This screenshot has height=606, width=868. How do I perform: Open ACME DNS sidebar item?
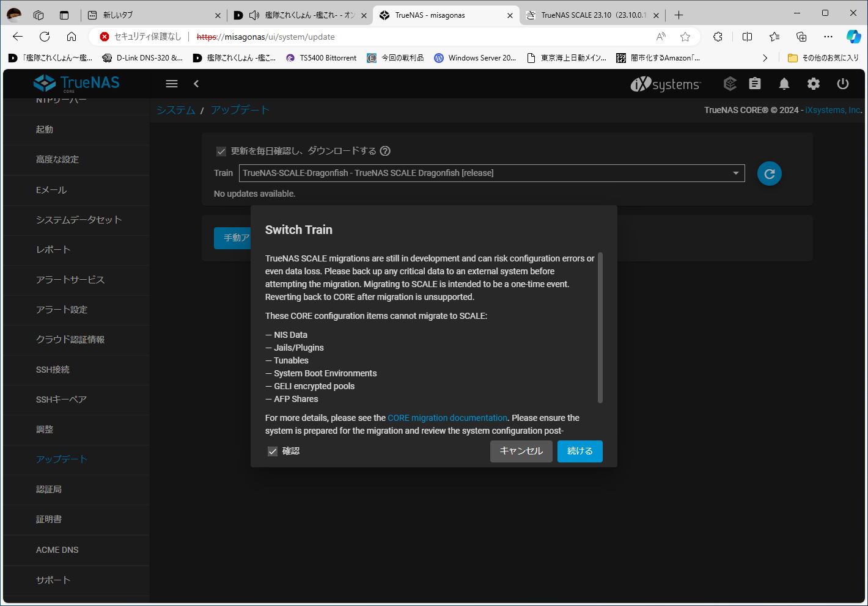point(76,550)
